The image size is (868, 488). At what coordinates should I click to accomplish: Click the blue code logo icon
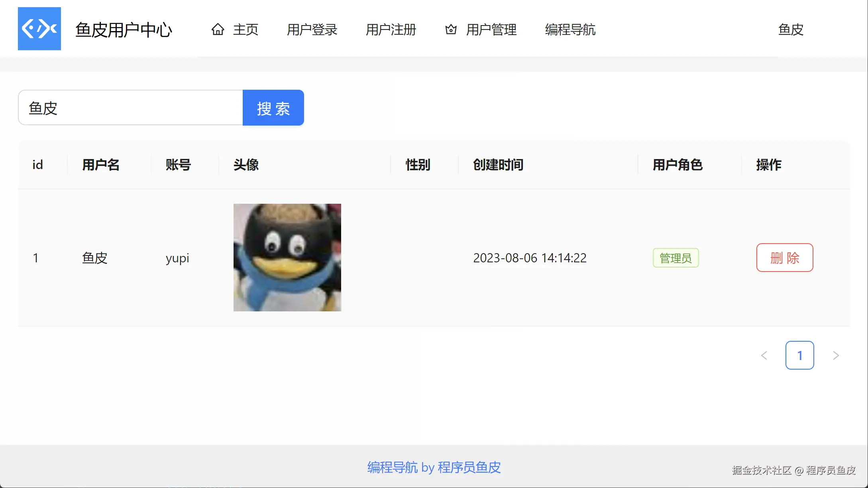[39, 29]
